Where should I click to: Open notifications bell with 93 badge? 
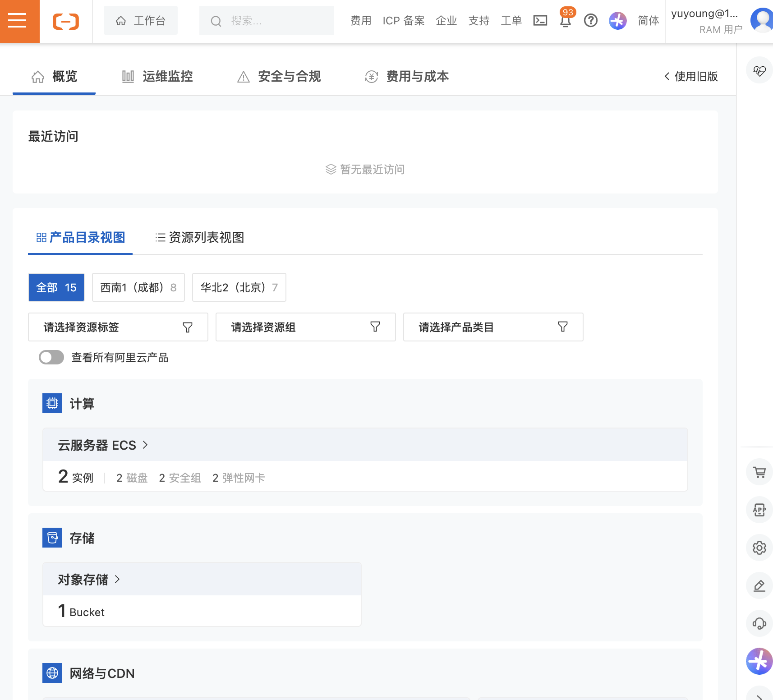tap(566, 20)
